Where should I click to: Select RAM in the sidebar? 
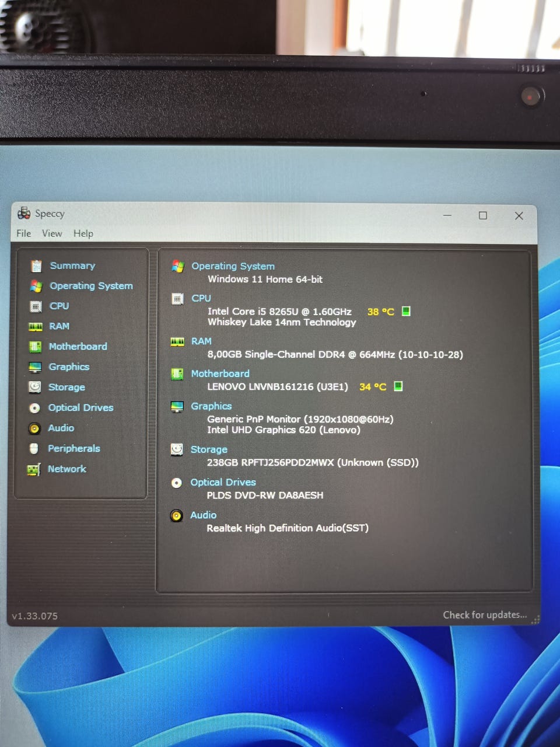(60, 326)
